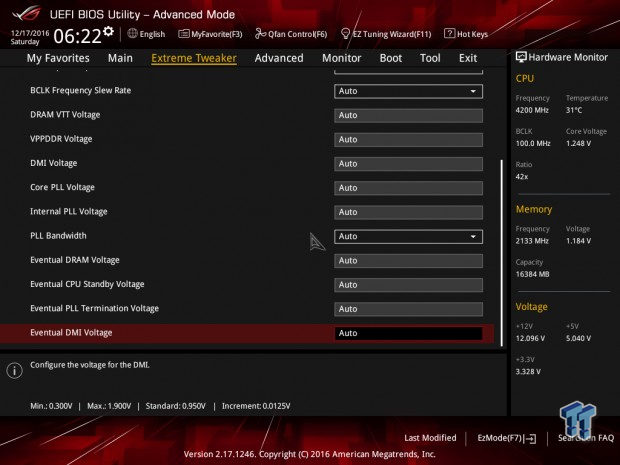This screenshot has width=620, height=465.
Task: Click the Increment: 0.0125V text
Action: pyautogui.click(x=256, y=406)
